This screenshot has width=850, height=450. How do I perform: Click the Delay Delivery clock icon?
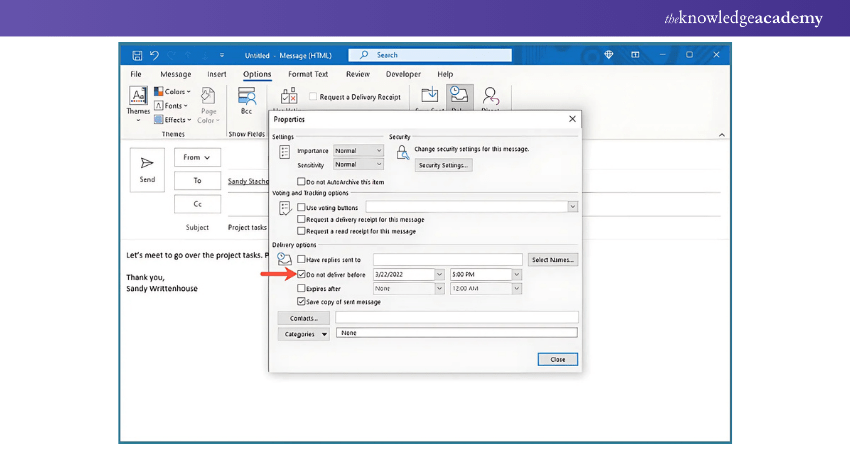459,94
